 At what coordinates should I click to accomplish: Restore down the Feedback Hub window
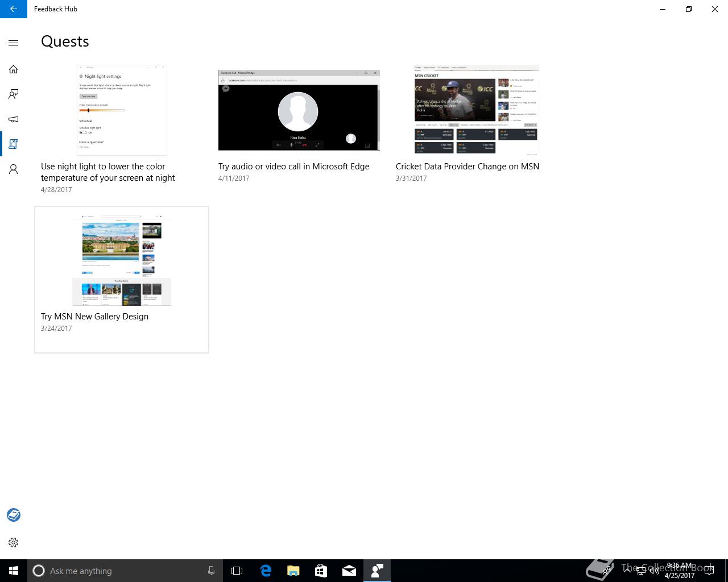[689, 9]
